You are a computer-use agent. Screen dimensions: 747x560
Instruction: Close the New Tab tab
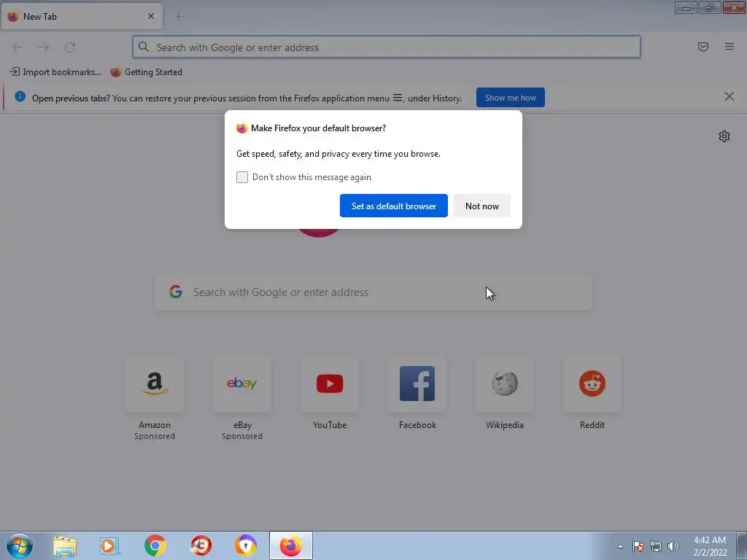click(x=151, y=16)
